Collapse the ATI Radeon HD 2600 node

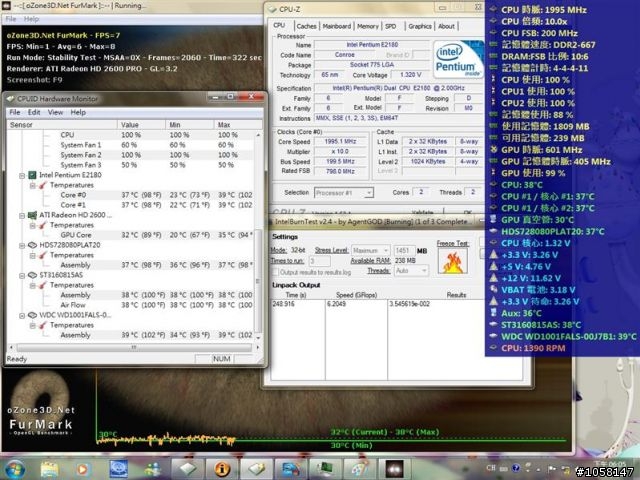coord(22,216)
